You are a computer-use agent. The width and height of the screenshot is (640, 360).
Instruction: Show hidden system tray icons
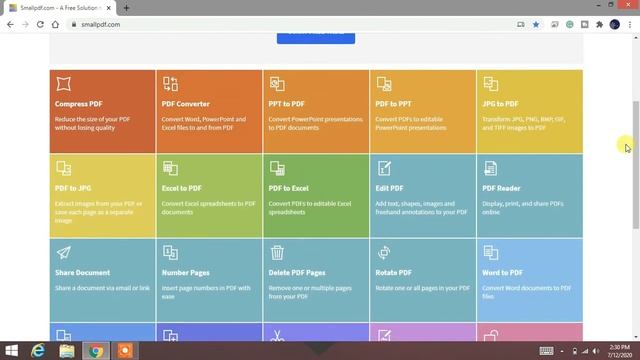point(562,351)
